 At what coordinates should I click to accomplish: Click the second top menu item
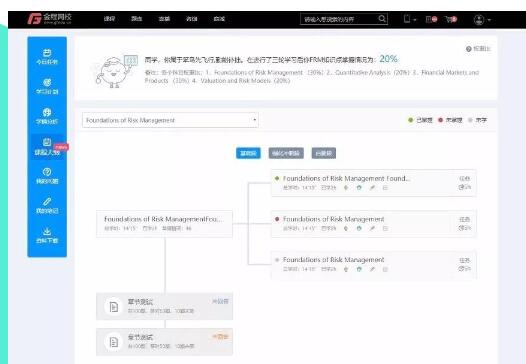tap(137, 19)
